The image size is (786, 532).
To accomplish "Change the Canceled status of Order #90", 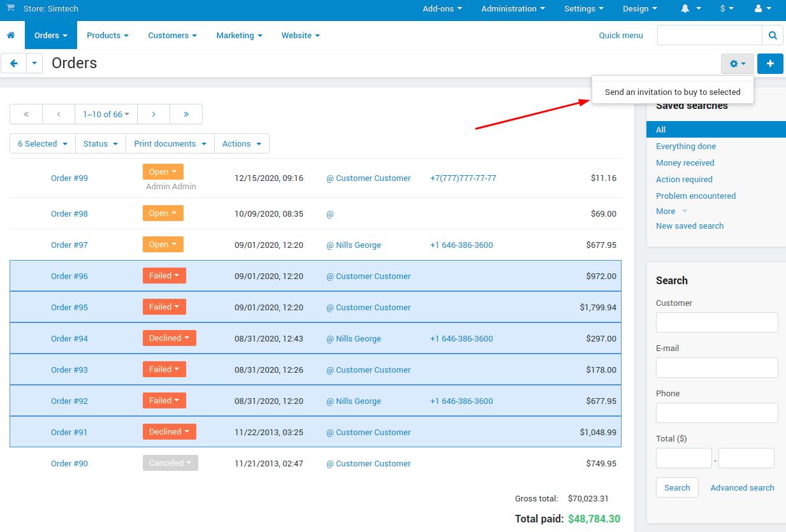I will pyautogui.click(x=170, y=463).
